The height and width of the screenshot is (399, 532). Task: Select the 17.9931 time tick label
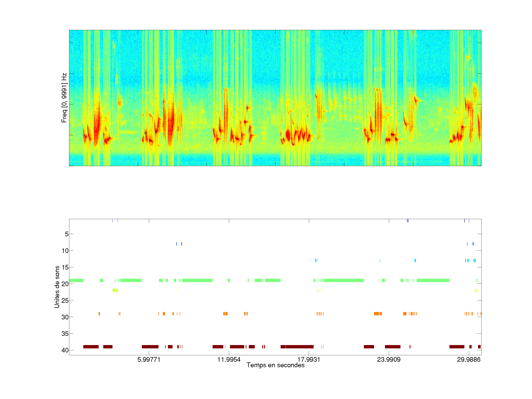click(x=309, y=359)
